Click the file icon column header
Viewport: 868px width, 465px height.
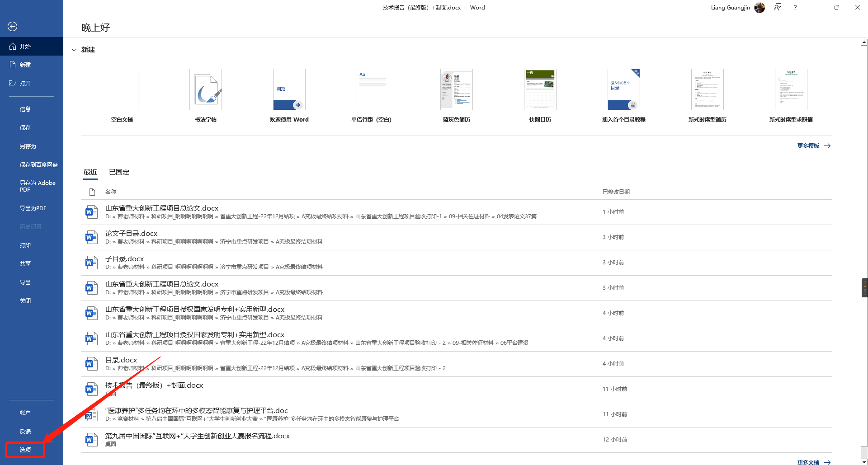coord(92,192)
